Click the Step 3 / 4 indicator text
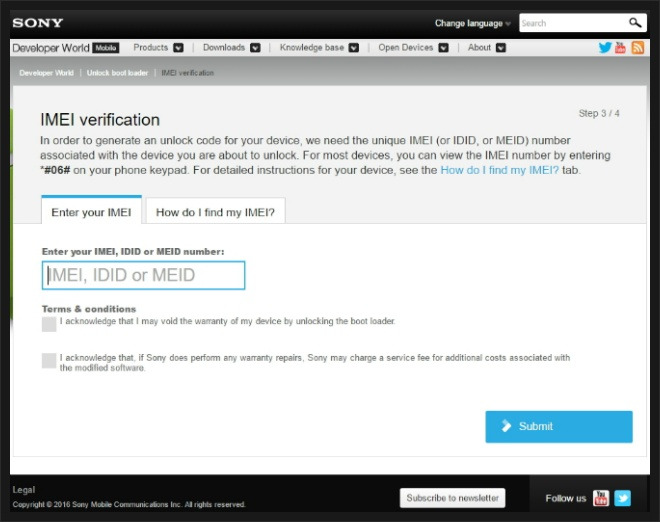 click(x=599, y=113)
